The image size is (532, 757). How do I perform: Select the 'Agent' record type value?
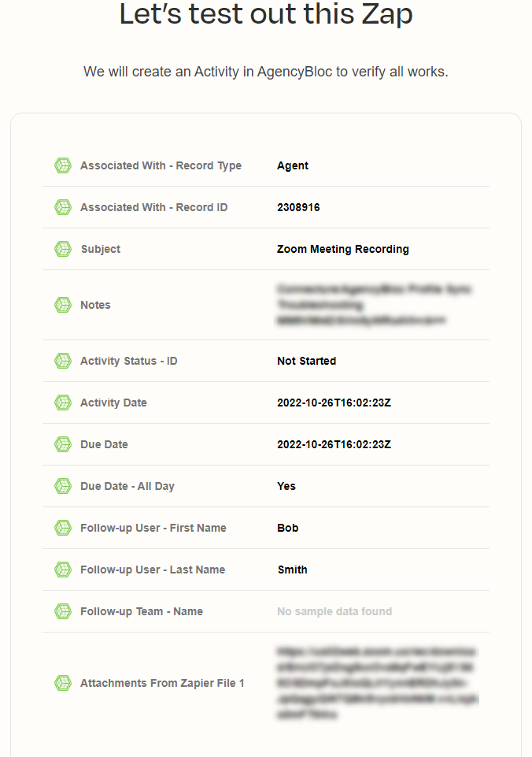click(x=292, y=165)
